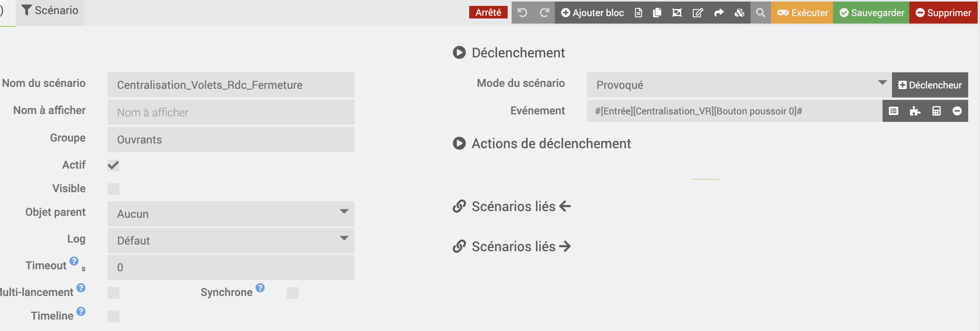Click the Ajouter bloc toolbar item
The height and width of the screenshot is (331, 980).
tap(593, 13)
